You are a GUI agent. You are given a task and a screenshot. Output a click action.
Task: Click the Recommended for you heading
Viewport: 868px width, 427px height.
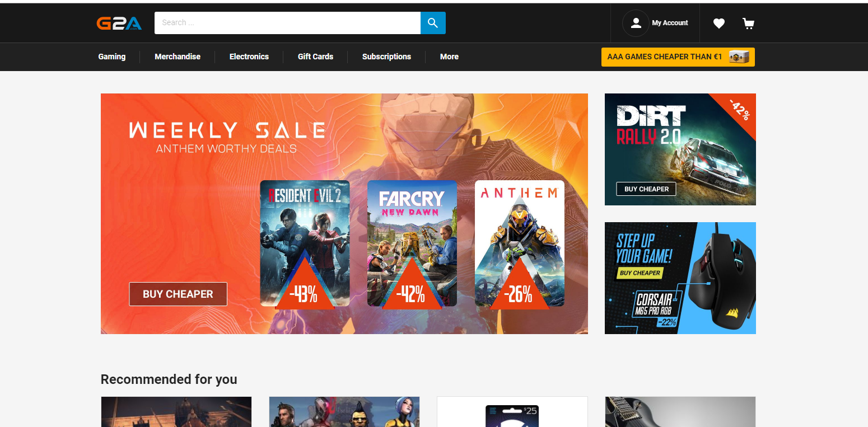[169, 379]
